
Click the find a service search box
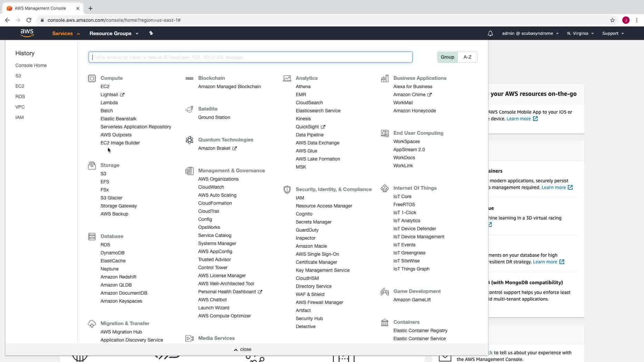250,57
